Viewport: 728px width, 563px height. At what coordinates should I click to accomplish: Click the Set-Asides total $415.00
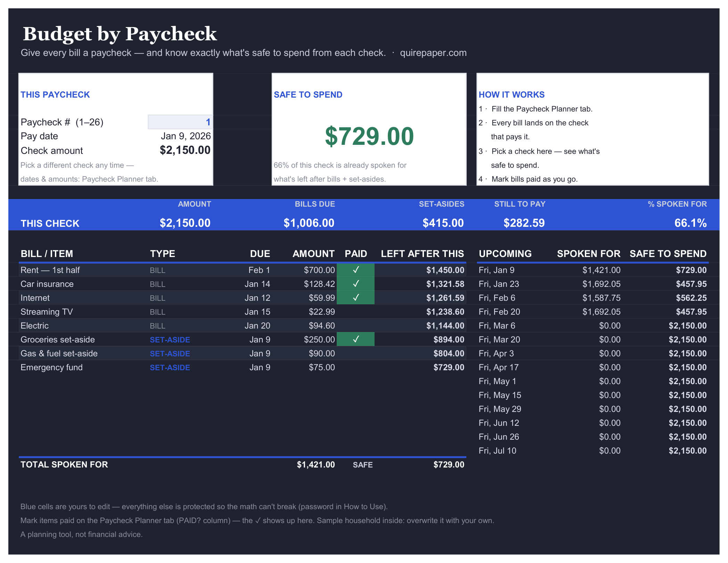(x=443, y=223)
